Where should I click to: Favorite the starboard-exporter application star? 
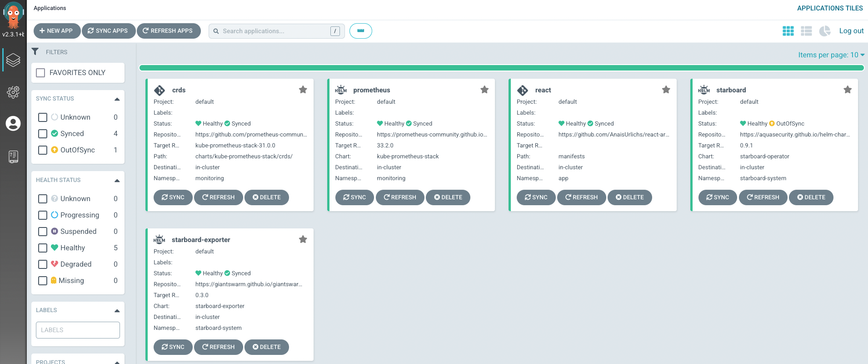303,239
